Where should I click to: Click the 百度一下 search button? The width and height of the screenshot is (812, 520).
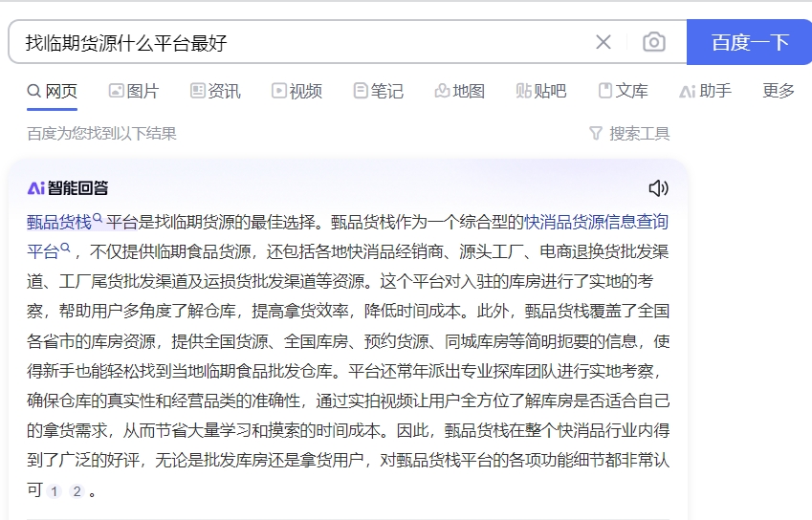pyautogui.click(x=749, y=42)
